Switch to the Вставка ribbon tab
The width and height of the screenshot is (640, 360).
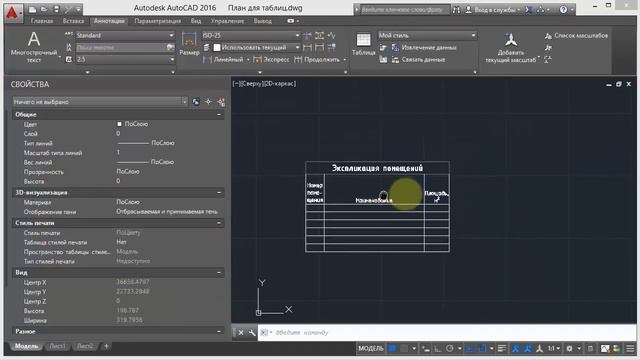[73, 21]
